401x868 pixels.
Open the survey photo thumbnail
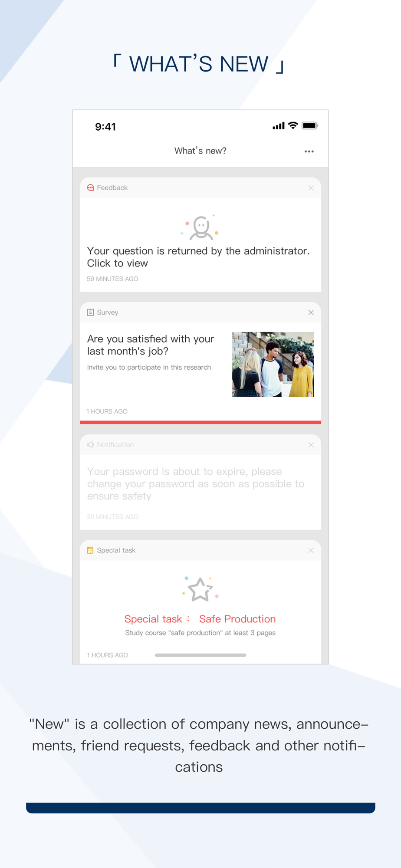pyautogui.click(x=273, y=365)
